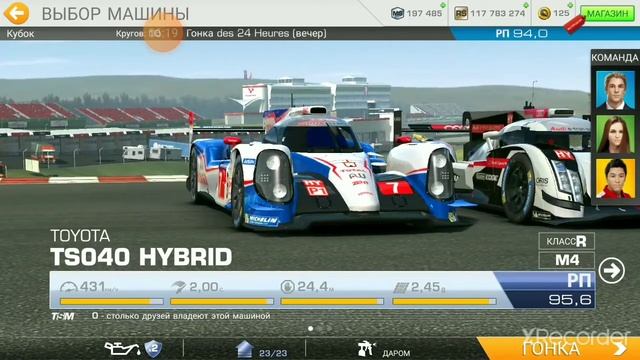Tap the TS040 HYBRID car name
Screen dimensions: 640x360
pyautogui.click(x=141, y=257)
